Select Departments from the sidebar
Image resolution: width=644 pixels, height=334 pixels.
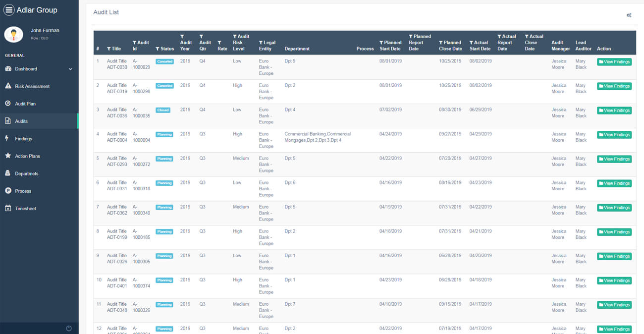(27, 173)
